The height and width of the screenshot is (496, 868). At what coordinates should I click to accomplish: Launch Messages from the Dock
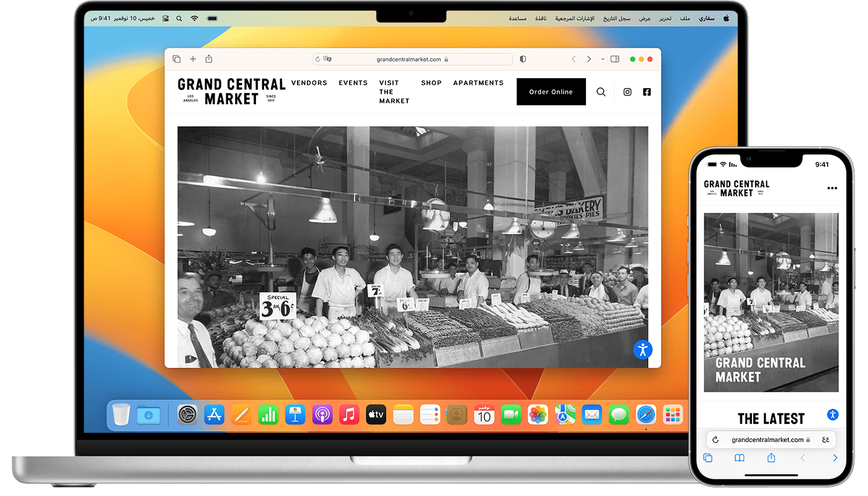(619, 415)
